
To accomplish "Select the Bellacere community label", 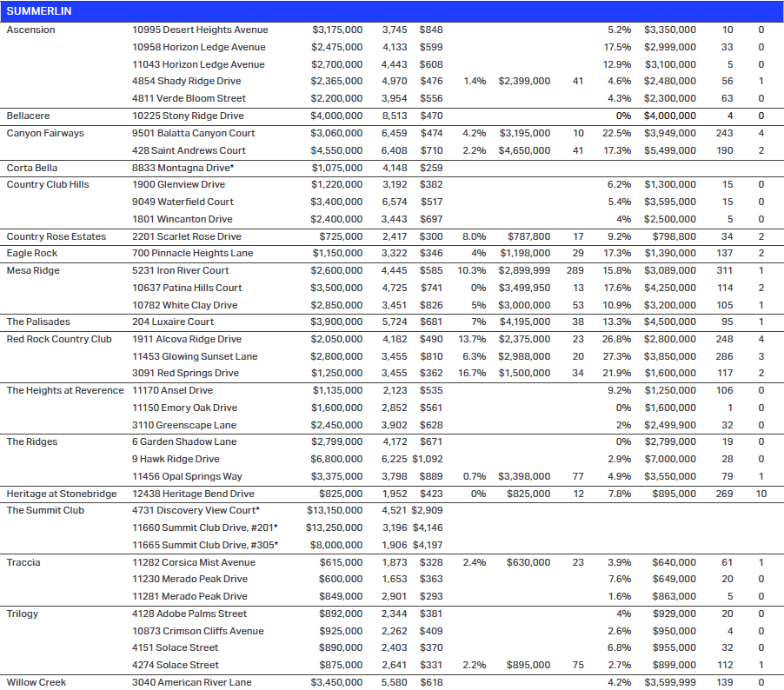I will [30, 116].
